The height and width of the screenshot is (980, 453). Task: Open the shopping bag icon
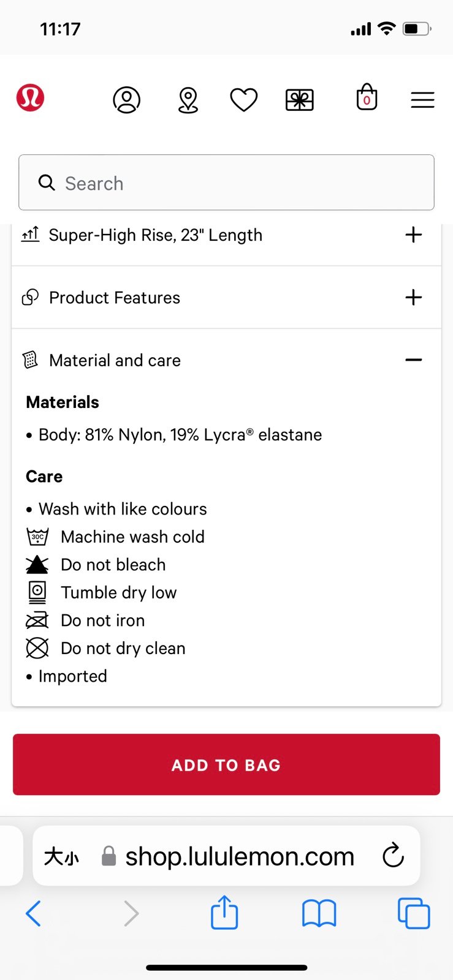point(367,97)
